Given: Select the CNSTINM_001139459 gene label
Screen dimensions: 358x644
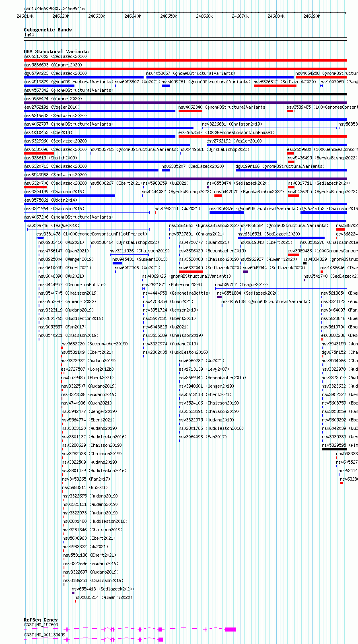Looking at the screenshot, I should click(x=45, y=635).
